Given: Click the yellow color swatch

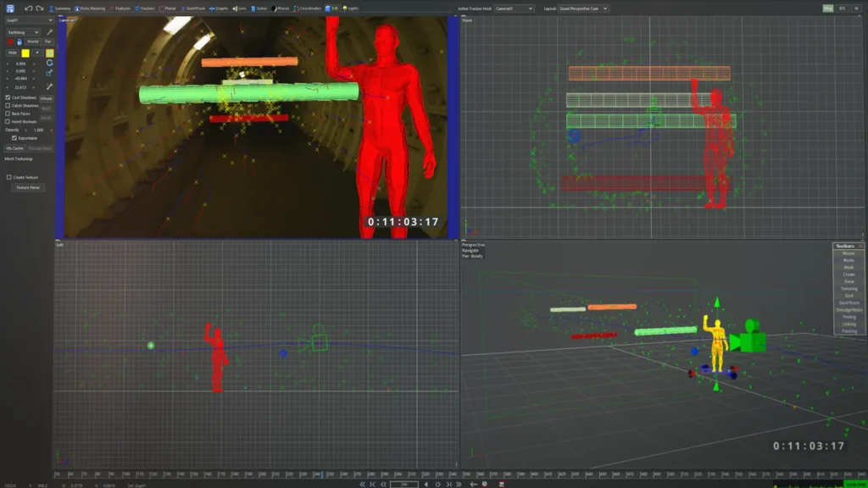Looking at the screenshot, I should click(26, 53).
